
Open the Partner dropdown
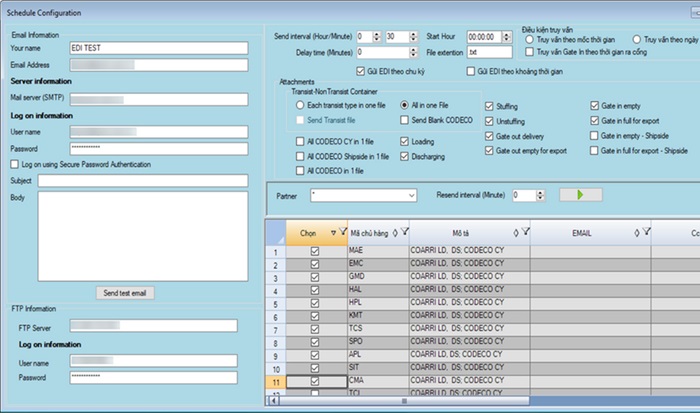coord(410,196)
